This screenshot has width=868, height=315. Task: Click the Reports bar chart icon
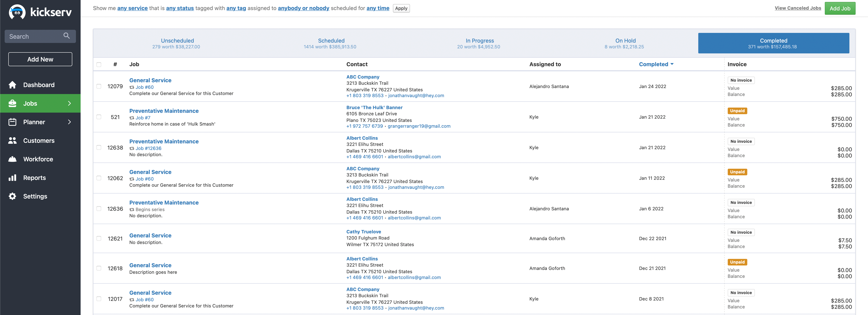12,178
